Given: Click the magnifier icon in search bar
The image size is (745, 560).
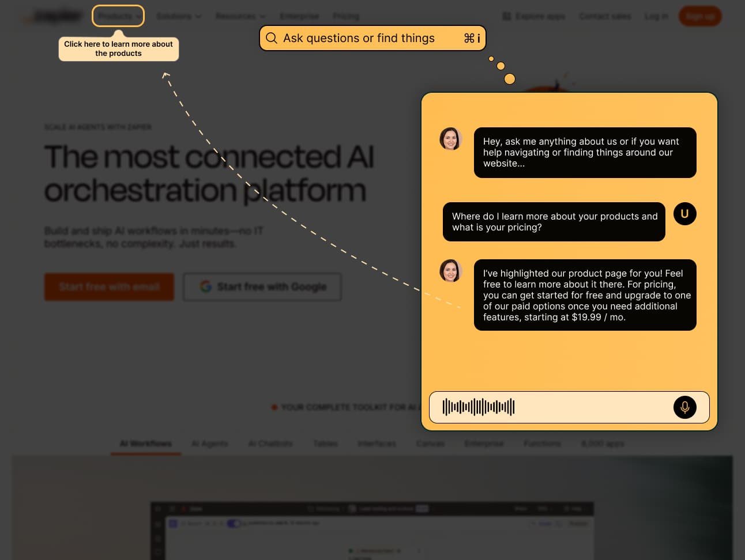Looking at the screenshot, I should (x=272, y=38).
